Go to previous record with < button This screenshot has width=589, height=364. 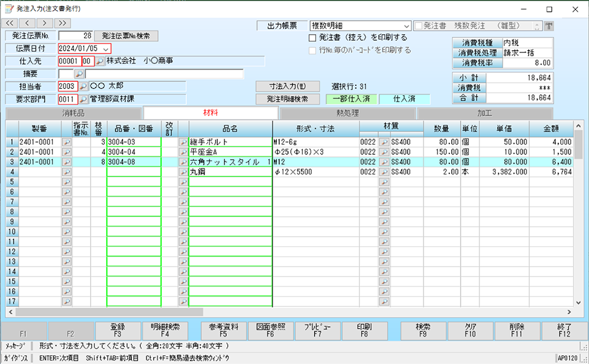pyautogui.click(x=27, y=24)
